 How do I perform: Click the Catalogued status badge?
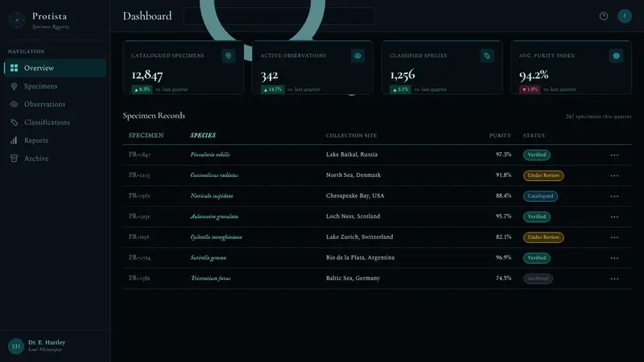click(540, 195)
